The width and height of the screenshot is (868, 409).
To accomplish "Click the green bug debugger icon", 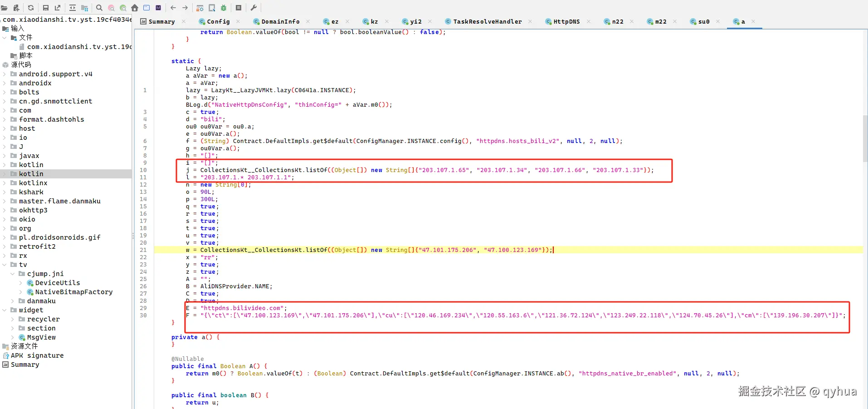I will pyautogui.click(x=224, y=8).
